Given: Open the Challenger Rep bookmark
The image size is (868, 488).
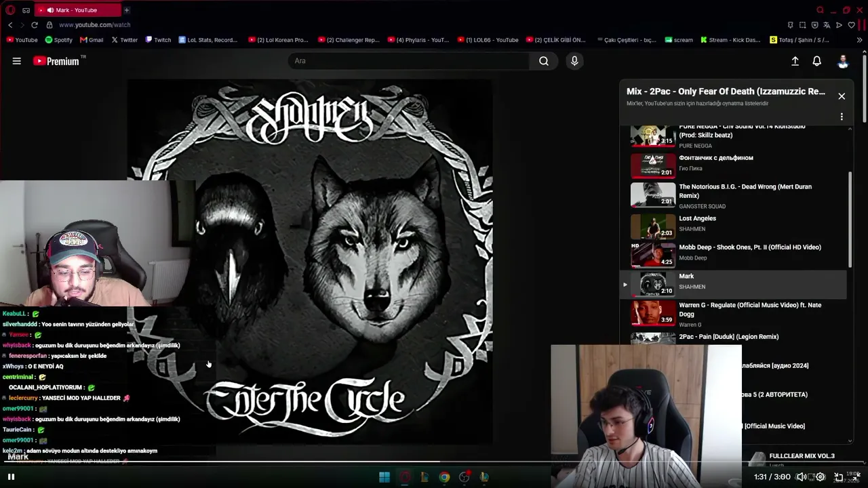Looking at the screenshot, I should (349, 40).
